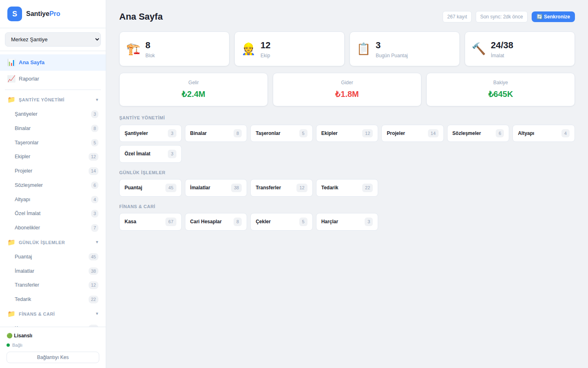Click the hammer icon on the İmalat card
The height and width of the screenshot is (368, 588).
(479, 48)
